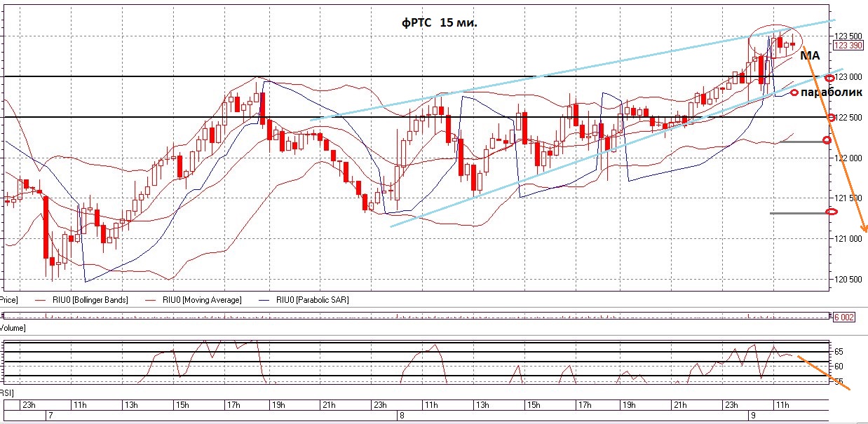868x424 pixels.
Task: Select day 9 on the date axis
Action: (752, 415)
